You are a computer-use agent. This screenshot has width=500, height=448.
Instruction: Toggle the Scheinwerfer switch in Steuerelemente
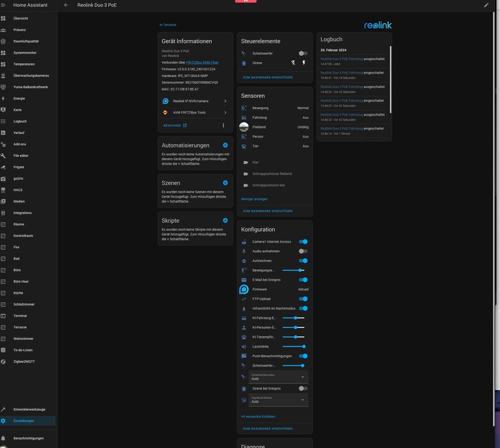(303, 53)
